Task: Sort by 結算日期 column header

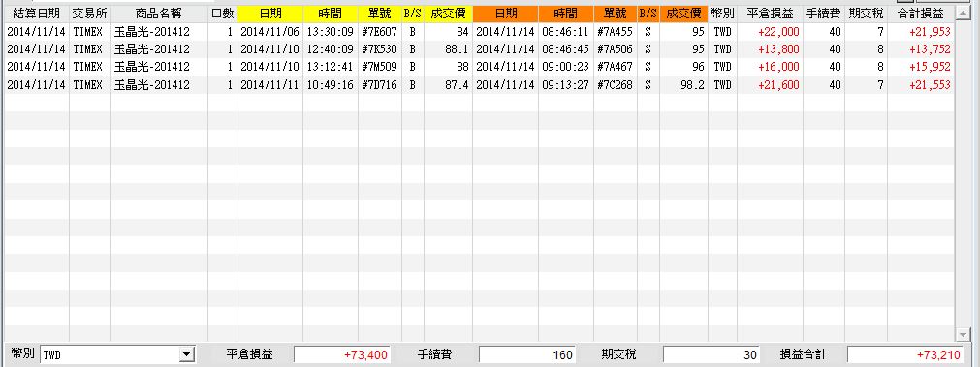Action: 36,14
